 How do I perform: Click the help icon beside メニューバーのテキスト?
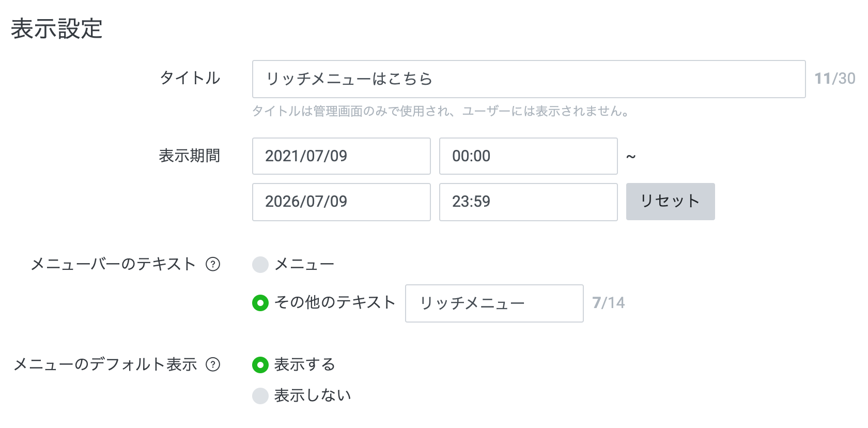click(213, 264)
